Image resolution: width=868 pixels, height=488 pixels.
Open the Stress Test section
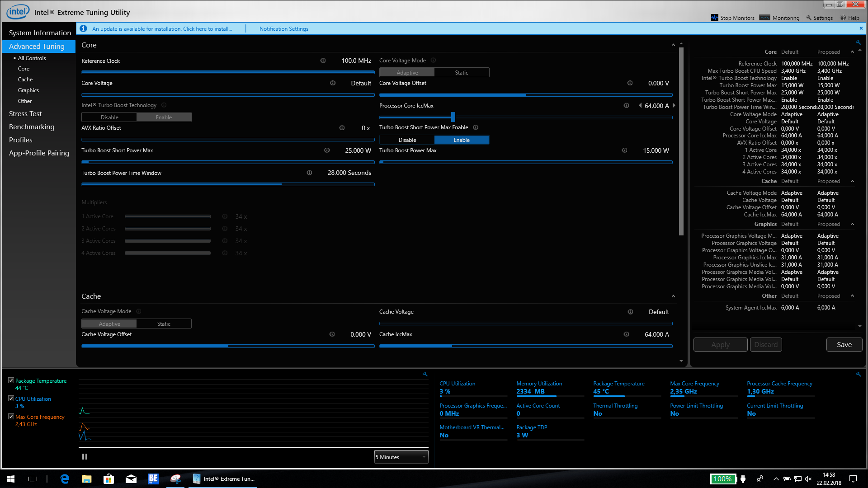coord(25,114)
